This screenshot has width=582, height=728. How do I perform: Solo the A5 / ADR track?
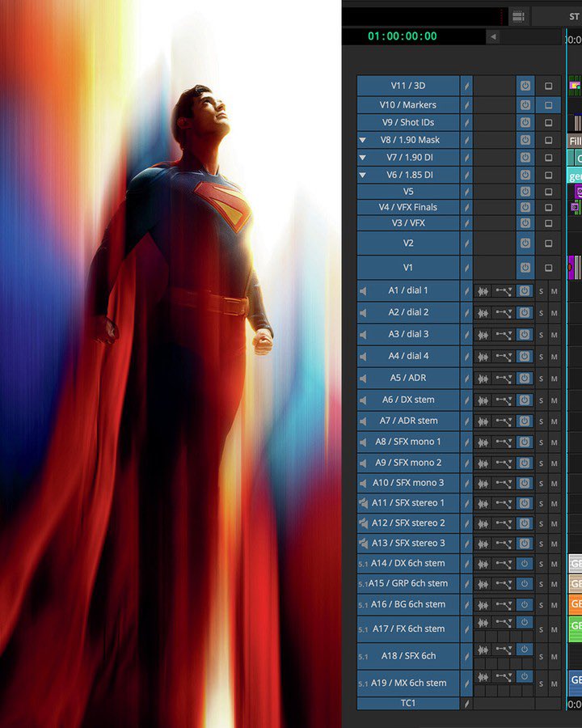[541, 379]
